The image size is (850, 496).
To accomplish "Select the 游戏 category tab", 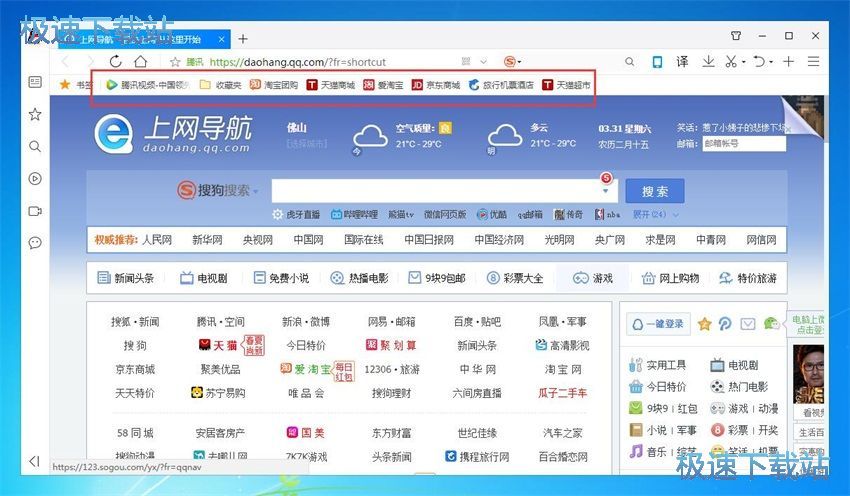I will click(593, 278).
